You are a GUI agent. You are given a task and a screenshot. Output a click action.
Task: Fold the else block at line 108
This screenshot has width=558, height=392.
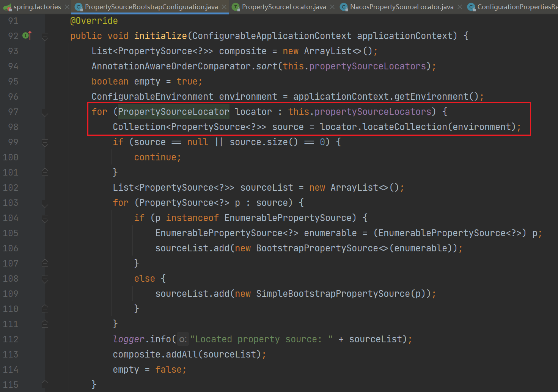click(x=45, y=279)
